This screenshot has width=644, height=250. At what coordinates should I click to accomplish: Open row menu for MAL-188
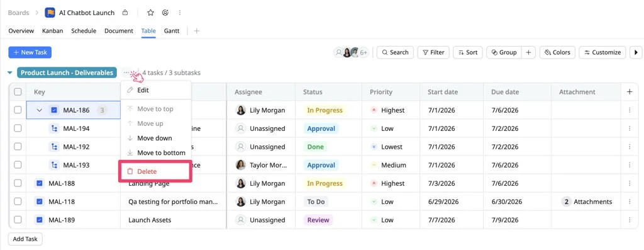[630, 183]
